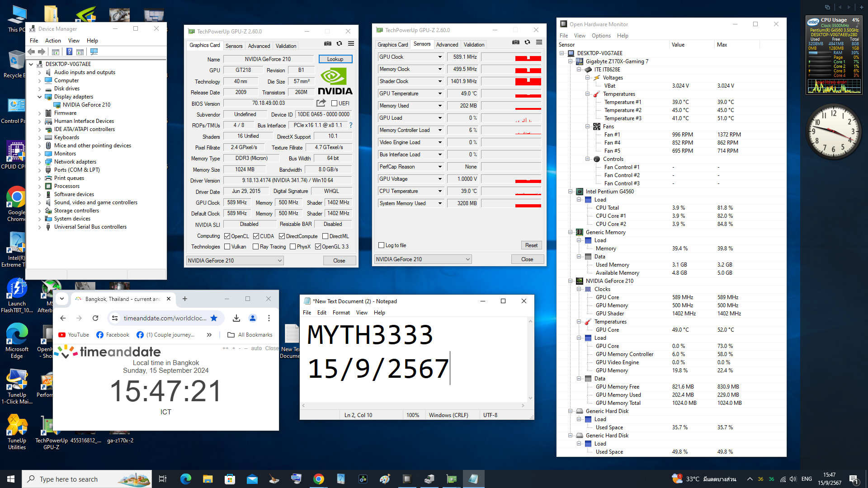Image resolution: width=868 pixels, height=488 pixels.
Task: Click the Chrome profile avatar icon
Action: tap(253, 319)
